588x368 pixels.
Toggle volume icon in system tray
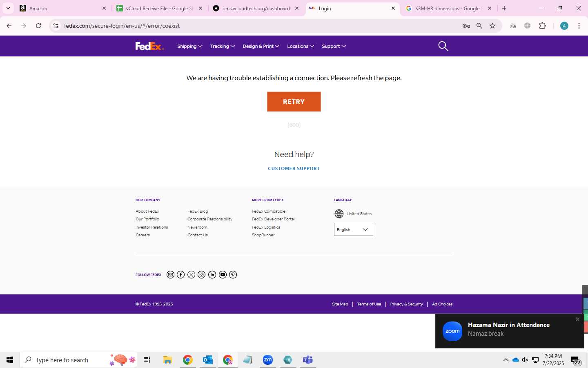click(525, 360)
